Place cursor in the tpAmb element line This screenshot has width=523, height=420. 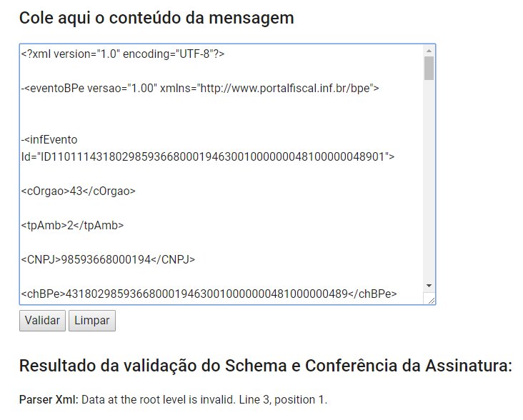coord(72,225)
